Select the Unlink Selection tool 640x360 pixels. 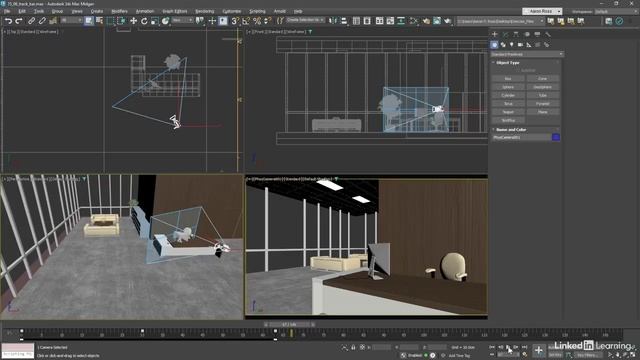pos(42,21)
